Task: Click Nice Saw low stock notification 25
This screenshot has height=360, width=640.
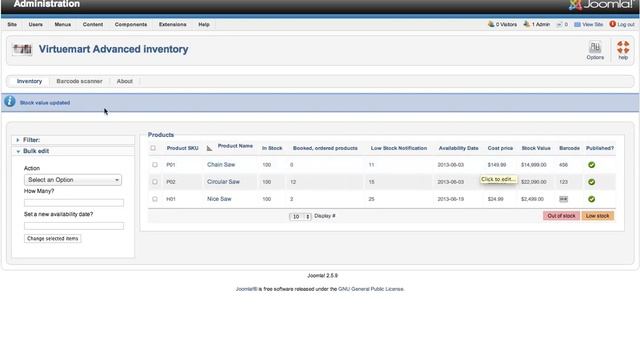Action: tap(371, 199)
